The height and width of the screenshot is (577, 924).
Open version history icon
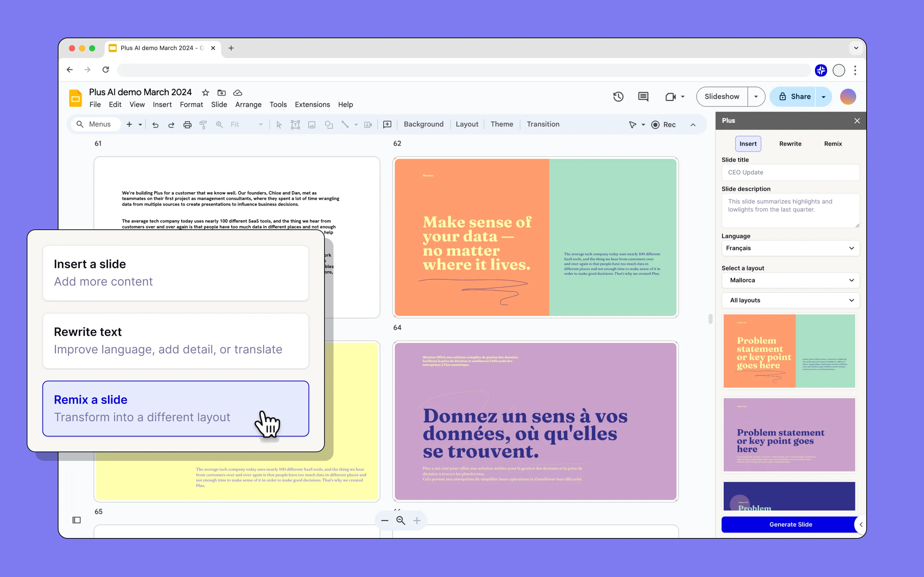(x=618, y=97)
